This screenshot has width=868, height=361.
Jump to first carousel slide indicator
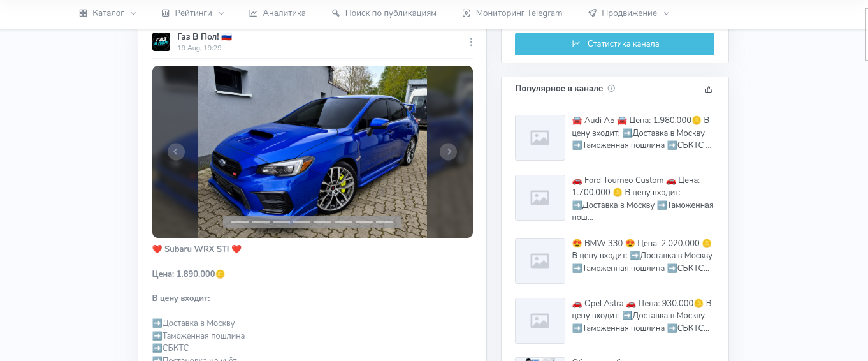[x=240, y=222]
